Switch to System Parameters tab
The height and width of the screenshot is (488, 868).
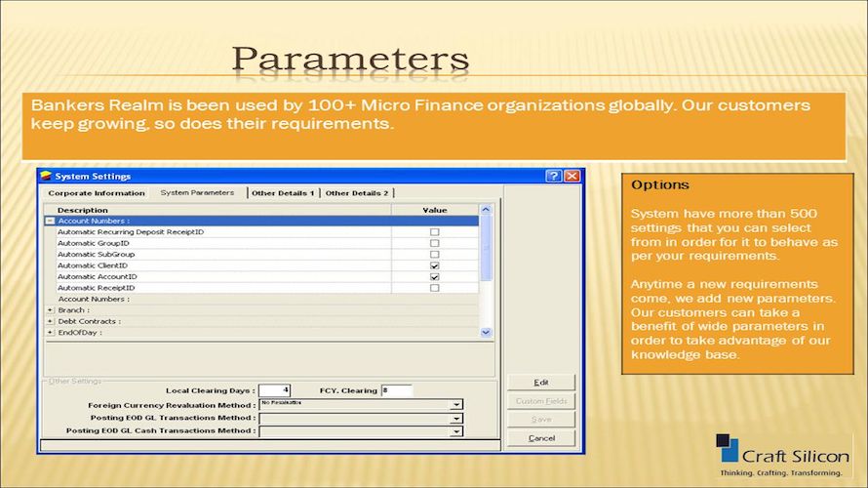click(197, 193)
